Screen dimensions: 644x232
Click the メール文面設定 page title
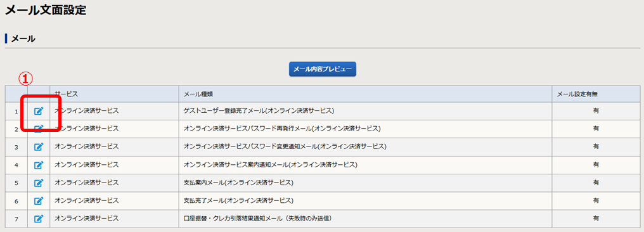click(x=46, y=10)
